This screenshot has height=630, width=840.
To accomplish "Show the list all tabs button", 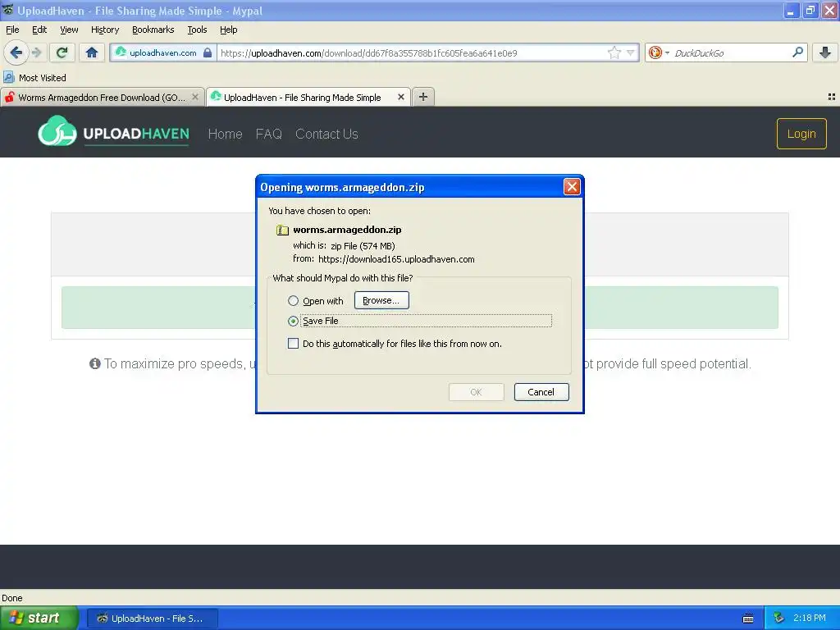I will (x=832, y=97).
